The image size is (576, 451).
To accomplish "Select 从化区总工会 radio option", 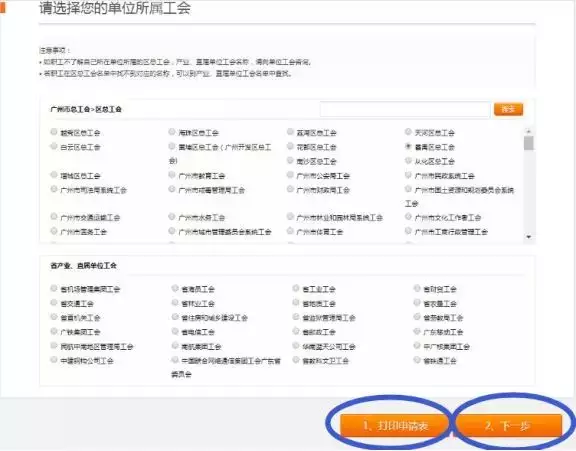I will [x=408, y=160].
